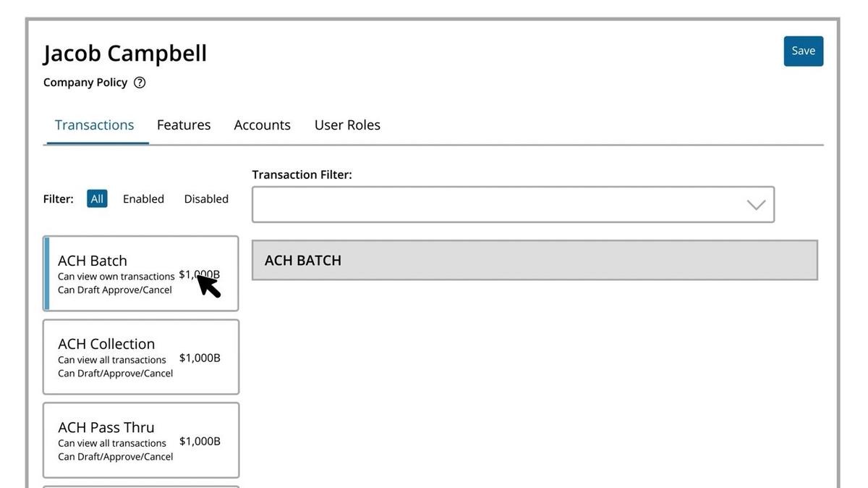Click the Save button
Screen dimensions: 868x488
(803, 51)
